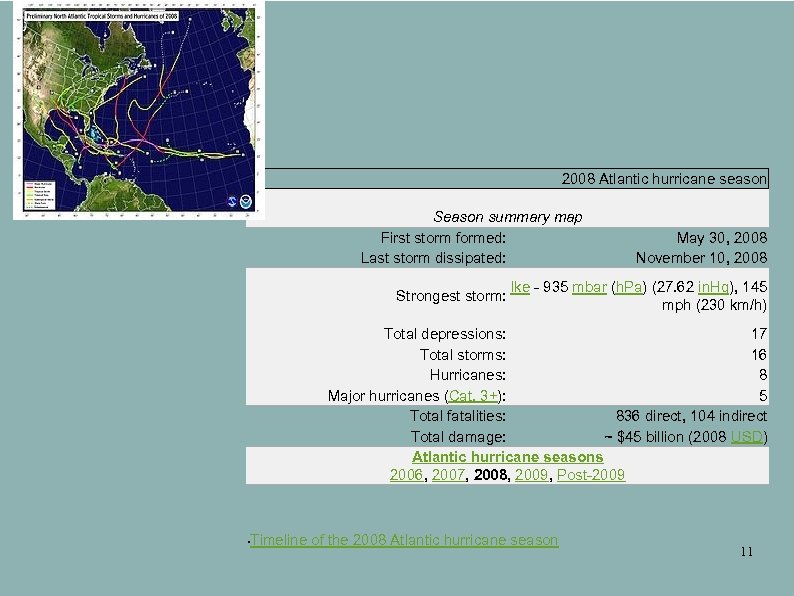
Task: Click the 'Total damage:' label
Action: (458, 436)
